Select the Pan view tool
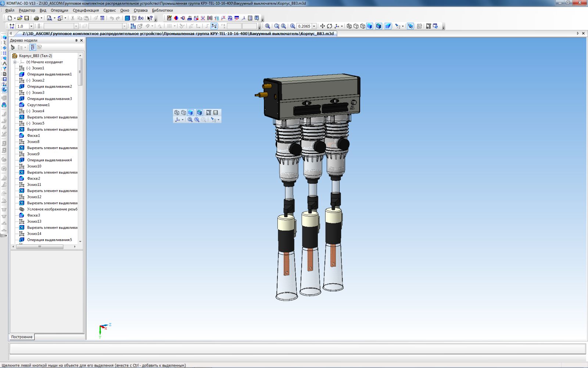The width and height of the screenshot is (588, 368). (322, 26)
